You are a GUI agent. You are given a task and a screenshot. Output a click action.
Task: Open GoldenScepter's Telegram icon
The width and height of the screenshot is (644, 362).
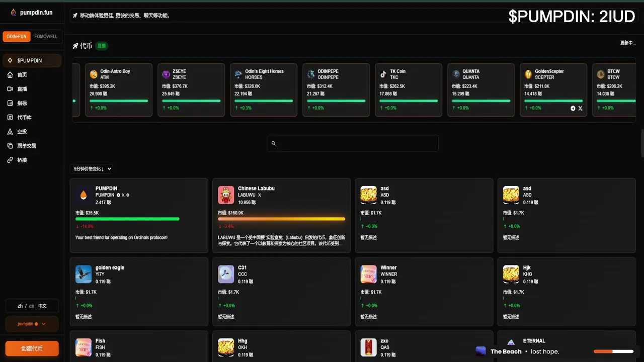573,108
